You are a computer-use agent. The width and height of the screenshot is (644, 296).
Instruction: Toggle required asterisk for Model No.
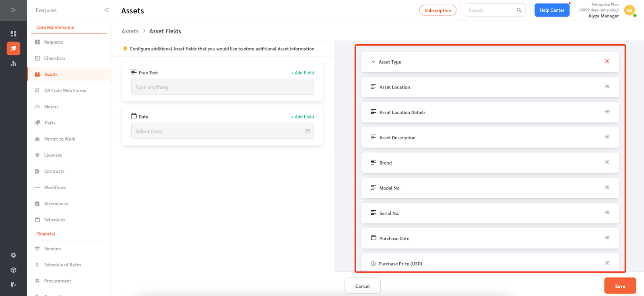pyautogui.click(x=607, y=187)
